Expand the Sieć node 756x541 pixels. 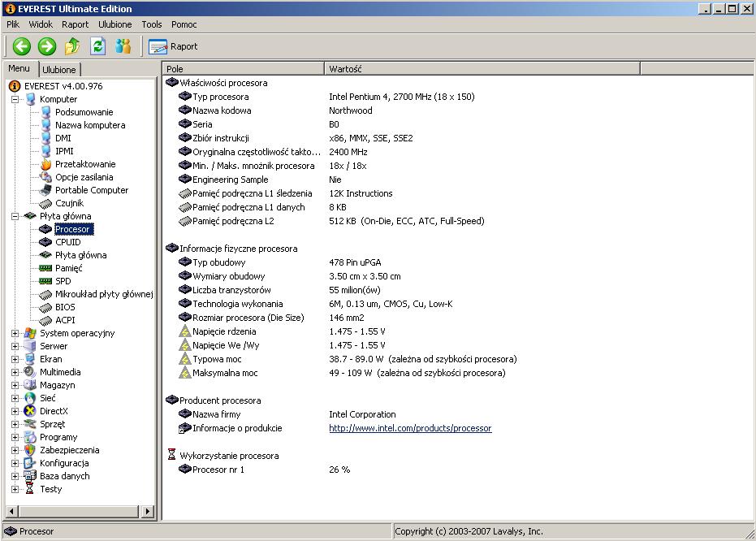click(x=15, y=398)
